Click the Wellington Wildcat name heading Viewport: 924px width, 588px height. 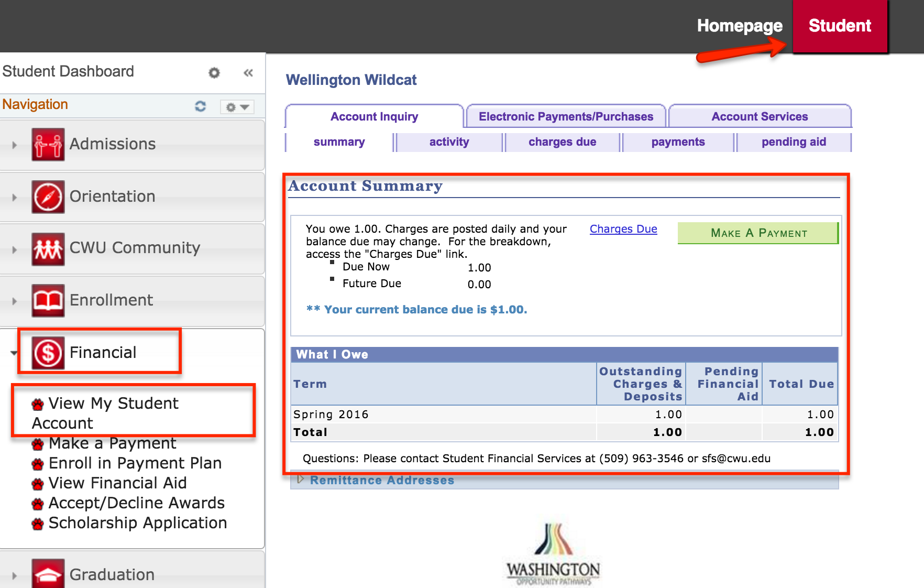[351, 80]
